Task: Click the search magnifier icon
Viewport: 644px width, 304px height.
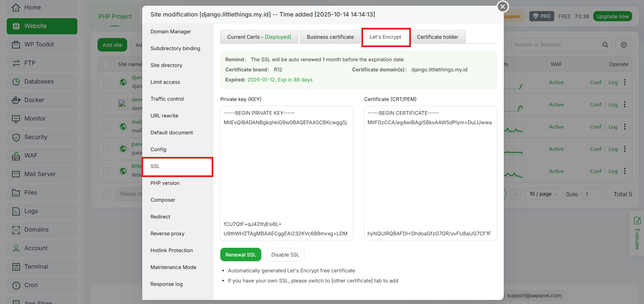Action: [605, 45]
